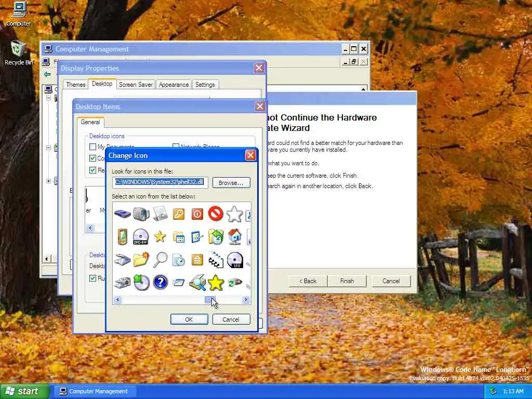Click the icon list's right scroll arrow
The width and height of the screenshot is (532, 399).
click(x=246, y=300)
